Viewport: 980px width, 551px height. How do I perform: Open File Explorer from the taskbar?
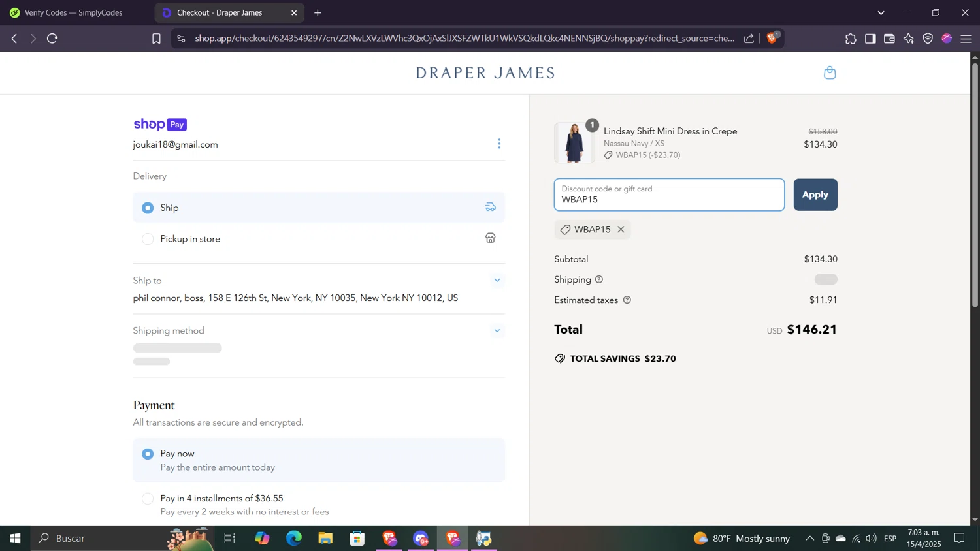325,538
